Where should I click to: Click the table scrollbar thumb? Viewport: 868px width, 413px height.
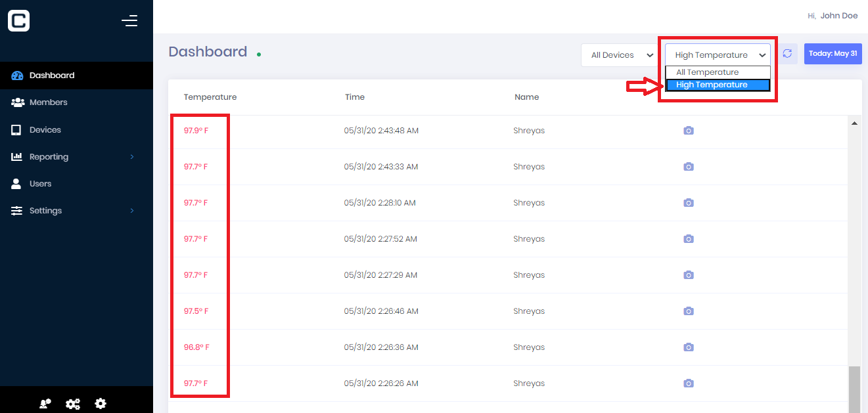tap(854, 389)
